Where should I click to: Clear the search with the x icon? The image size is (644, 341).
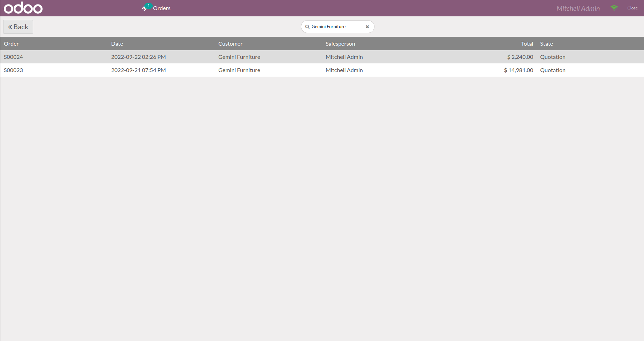367,27
